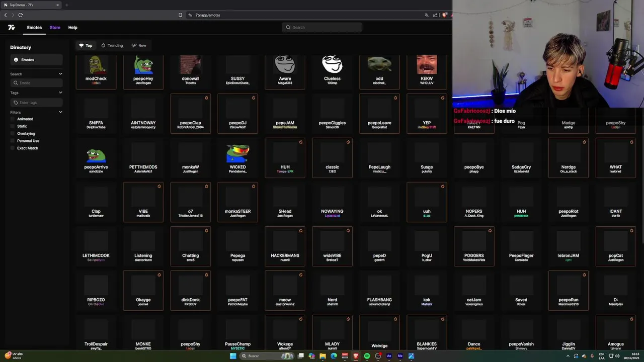Go back using the browser back arrow
Image resolution: width=644 pixels, height=362 pixels.
[x=6, y=15]
